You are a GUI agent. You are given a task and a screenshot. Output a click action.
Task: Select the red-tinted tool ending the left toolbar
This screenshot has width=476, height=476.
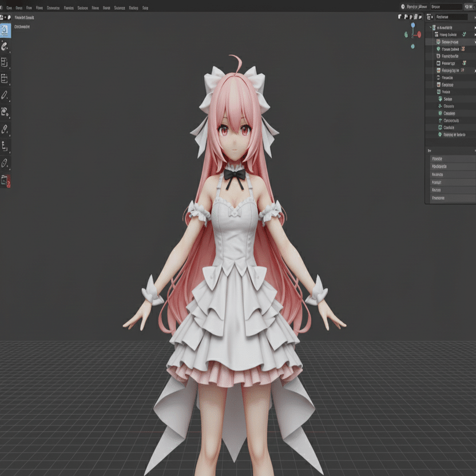click(x=5, y=181)
